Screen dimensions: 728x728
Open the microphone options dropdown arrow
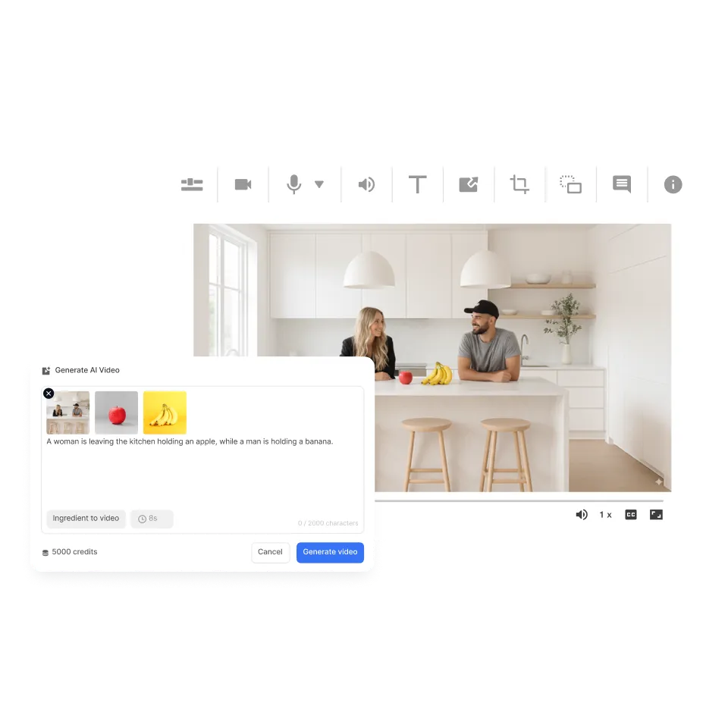pyautogui.click(x=319, y=184)
